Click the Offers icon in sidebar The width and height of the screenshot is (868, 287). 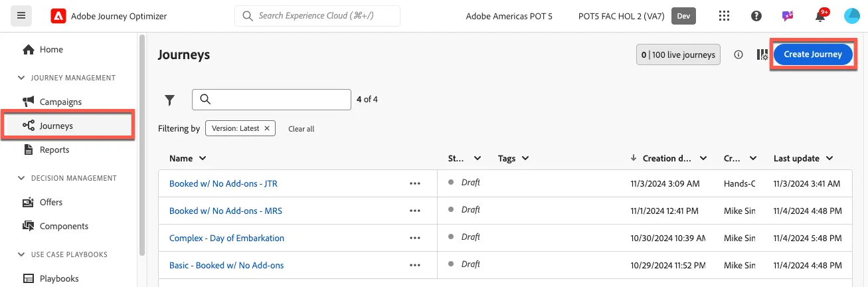point(29,202)
